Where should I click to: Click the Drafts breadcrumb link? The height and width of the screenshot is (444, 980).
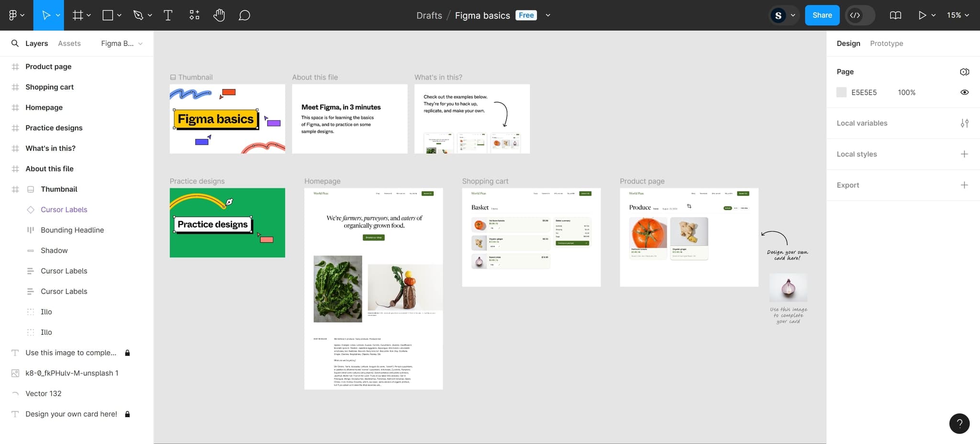coord(429,15)
